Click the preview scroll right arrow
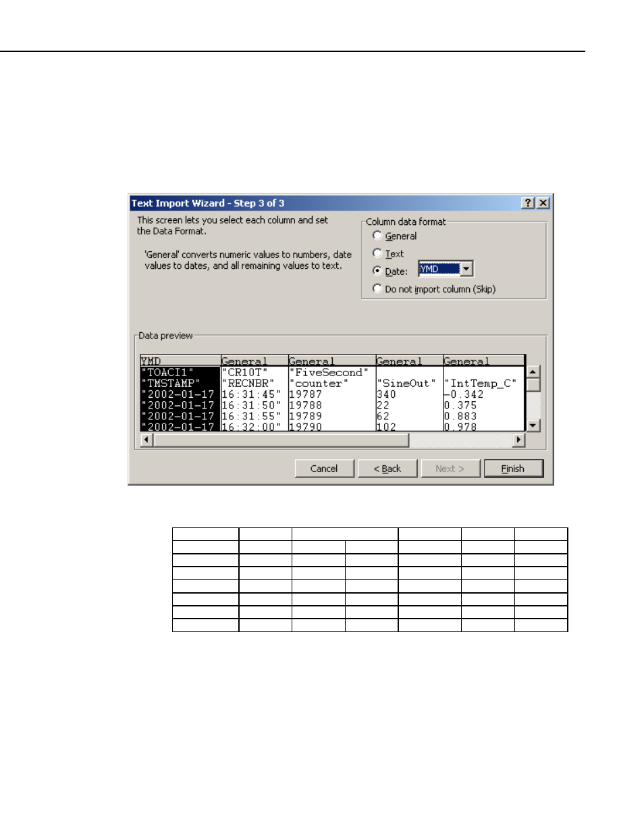This screenshot has width=644, height=834. [x=518, y=440]
